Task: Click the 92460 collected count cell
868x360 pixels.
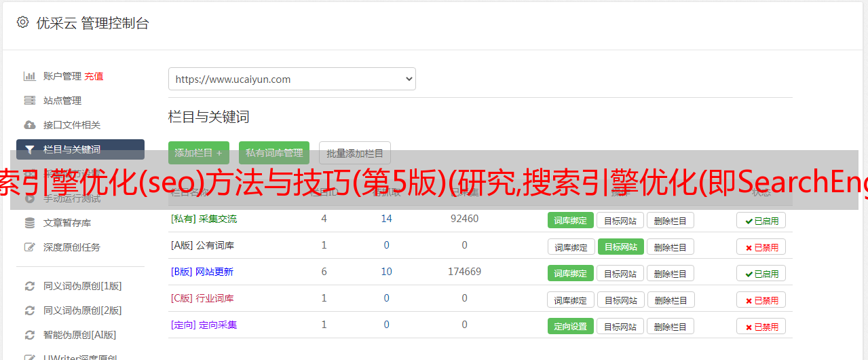Action: (x=464, y=219)
